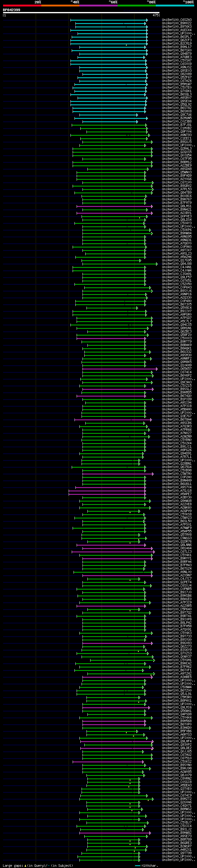The image size is (197, 868).
Task: Select the UniRef100_B9T6K3 label
Action: click(x=177, y=26)
